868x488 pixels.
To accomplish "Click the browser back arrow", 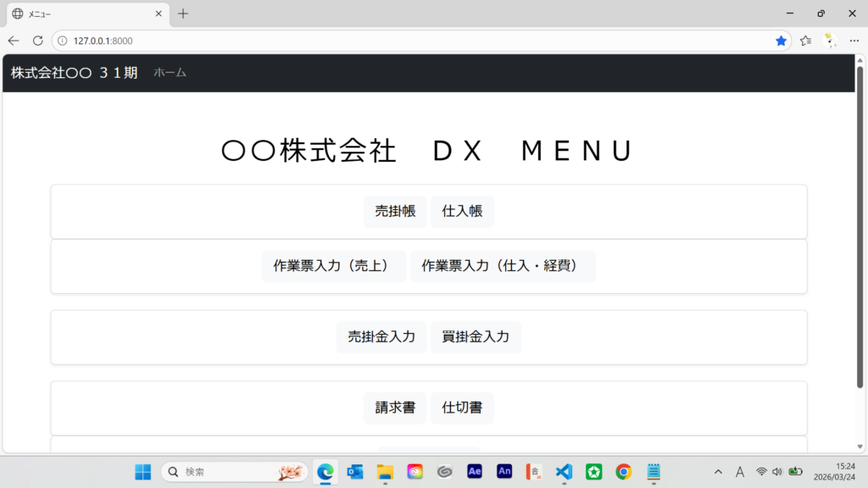I will pos(14,41).
